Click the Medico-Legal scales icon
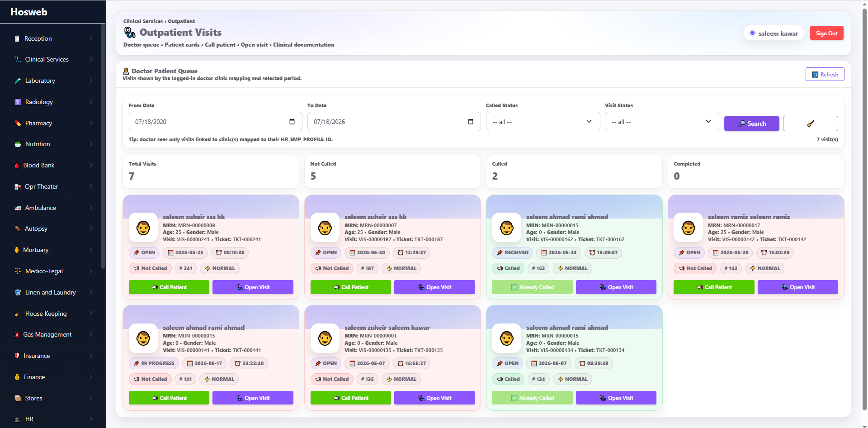The image size is (868, 428). [18, 271]
